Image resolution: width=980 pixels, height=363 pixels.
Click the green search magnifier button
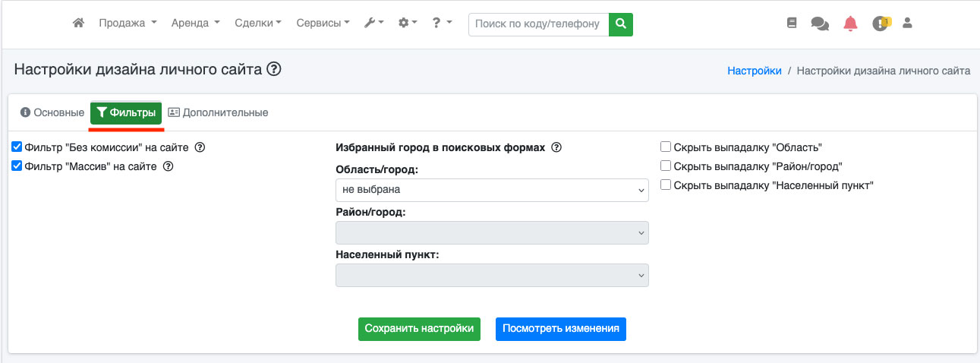622,24
